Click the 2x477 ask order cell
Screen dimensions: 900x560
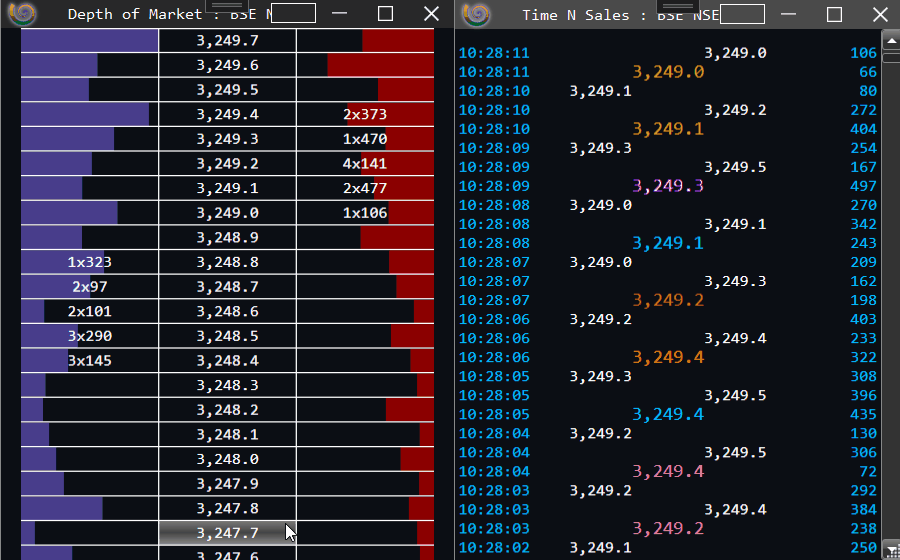point(365,188)
